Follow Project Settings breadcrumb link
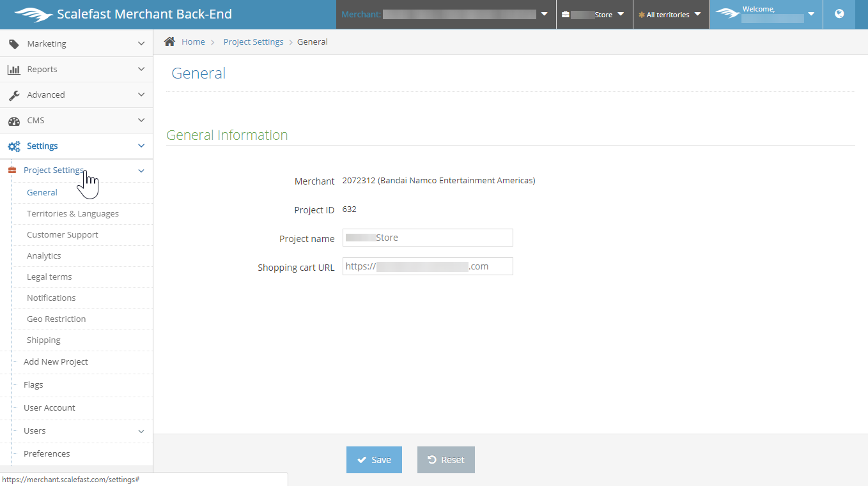The width and height of the screenshot is (868, 486). (x=253, y=42)
